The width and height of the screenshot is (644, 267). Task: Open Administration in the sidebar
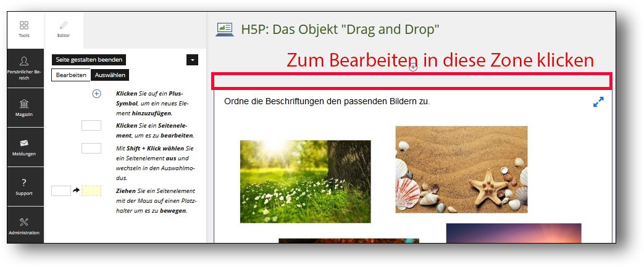click(x=24, y=226)
